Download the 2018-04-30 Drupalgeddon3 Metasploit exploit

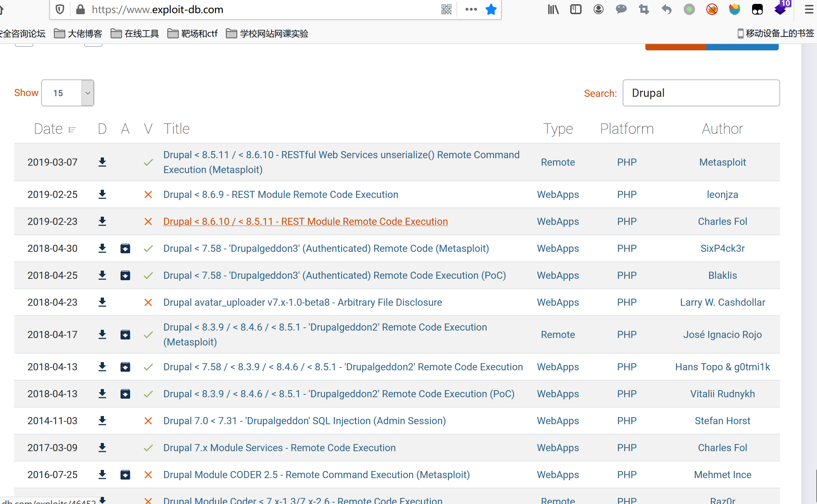pyautogui.click(x=102, y=248)
